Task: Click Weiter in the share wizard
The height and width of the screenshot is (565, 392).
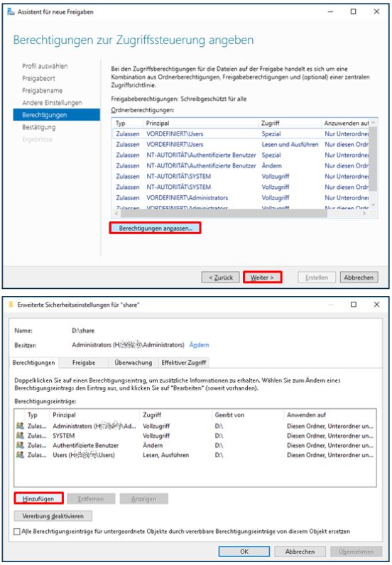Action: coord(262,278)
